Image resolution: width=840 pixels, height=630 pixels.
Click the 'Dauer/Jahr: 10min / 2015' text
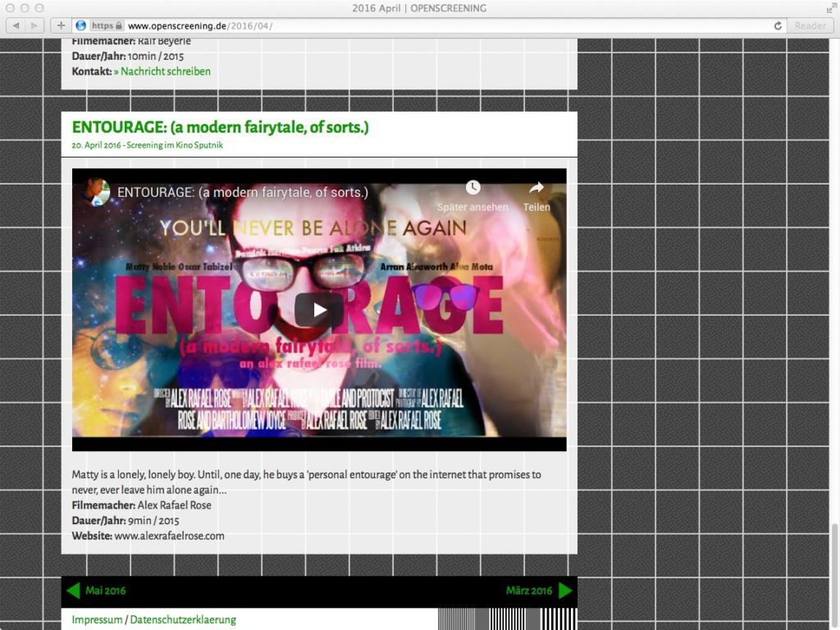point(127,57)
